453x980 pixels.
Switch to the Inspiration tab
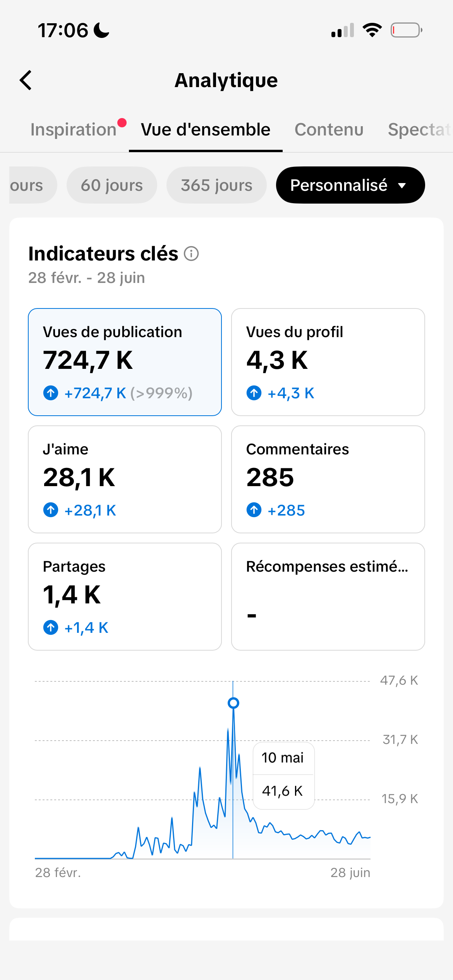(x=74, y=130)
